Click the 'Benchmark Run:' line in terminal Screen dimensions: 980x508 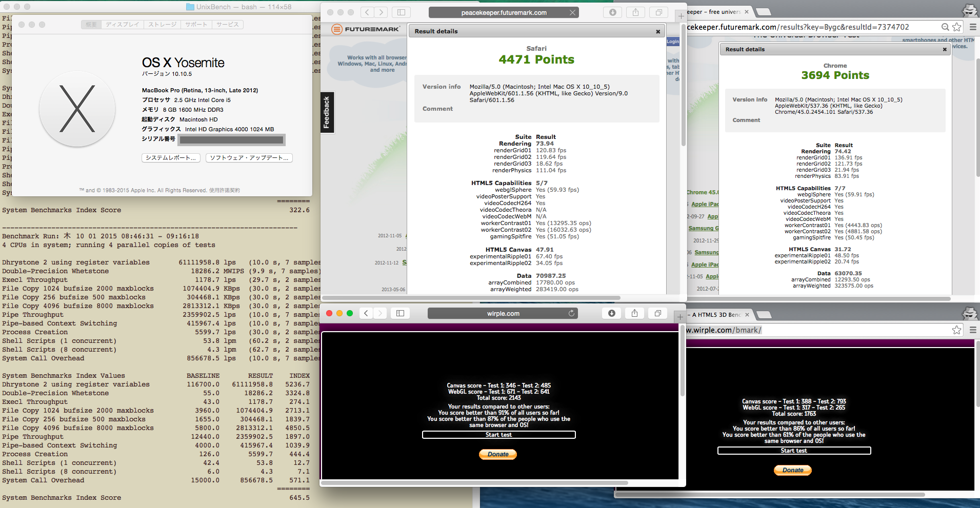(x=101, y=236)
